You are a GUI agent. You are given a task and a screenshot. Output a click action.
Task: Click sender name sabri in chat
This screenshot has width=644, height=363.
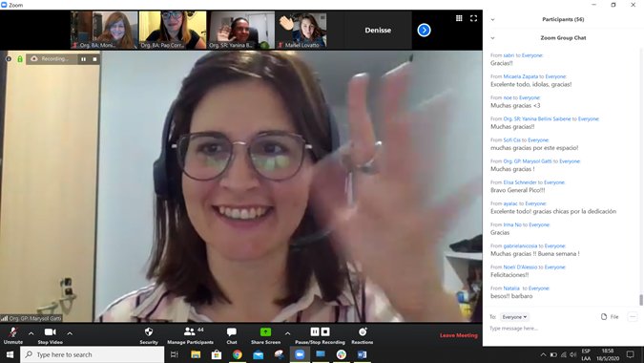pos(509,55)
